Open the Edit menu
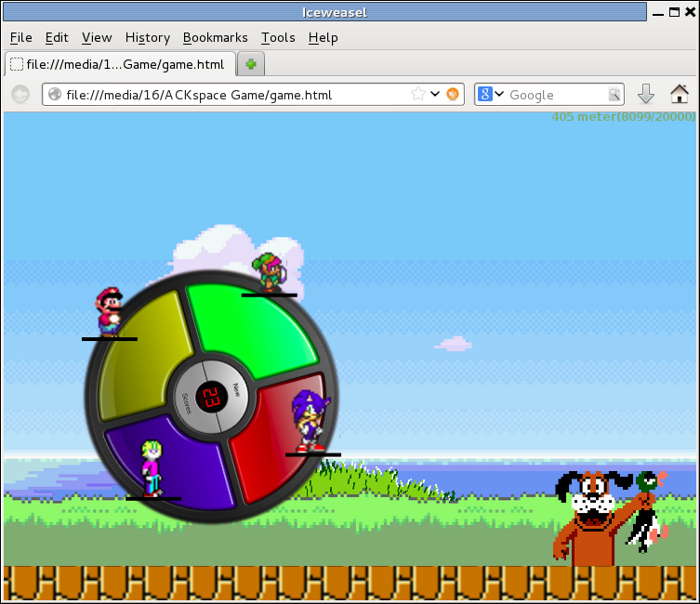 [57, 37]
